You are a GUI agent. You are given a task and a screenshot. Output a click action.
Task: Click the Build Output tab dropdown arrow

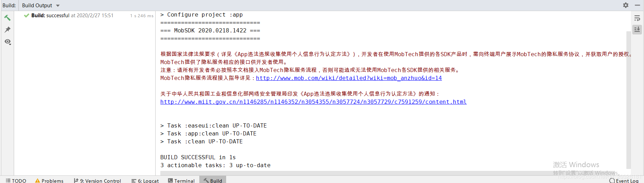[58, 6]
